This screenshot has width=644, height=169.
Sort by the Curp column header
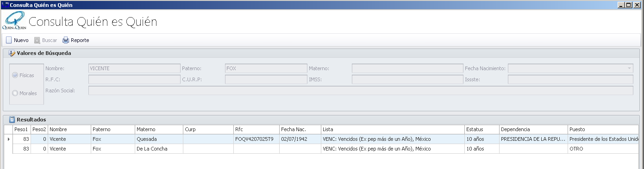[208, 130]
